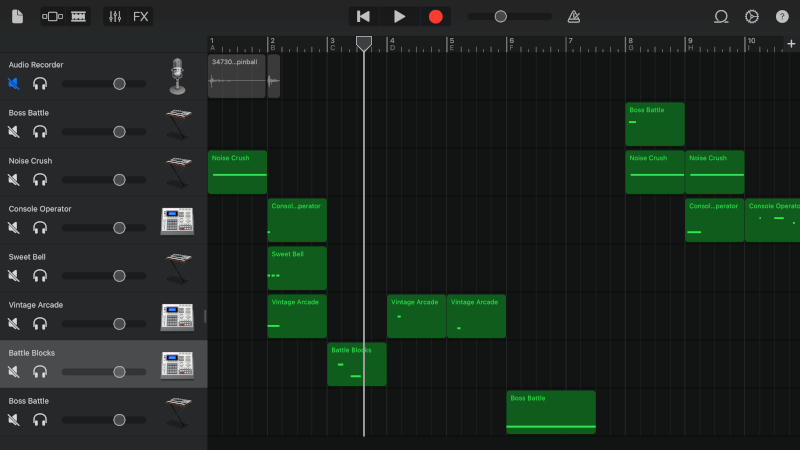Select the 34730...pinball audio region
Screen dimensions: 800x450
[x=237, y=76]
